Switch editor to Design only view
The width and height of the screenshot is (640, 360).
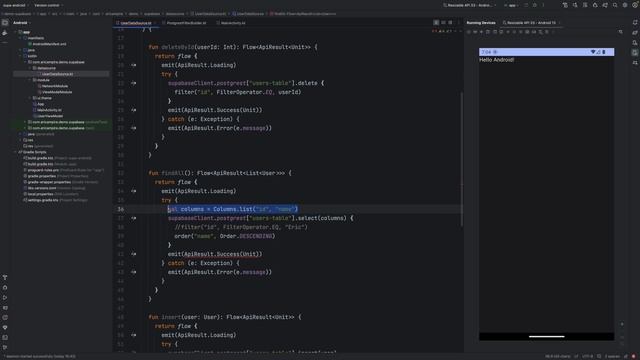point(450,23)
